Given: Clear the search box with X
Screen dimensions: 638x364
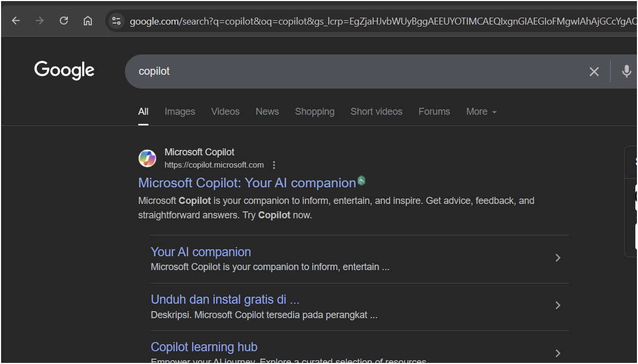Looking at the screenshot, I should tap(594, 72).
